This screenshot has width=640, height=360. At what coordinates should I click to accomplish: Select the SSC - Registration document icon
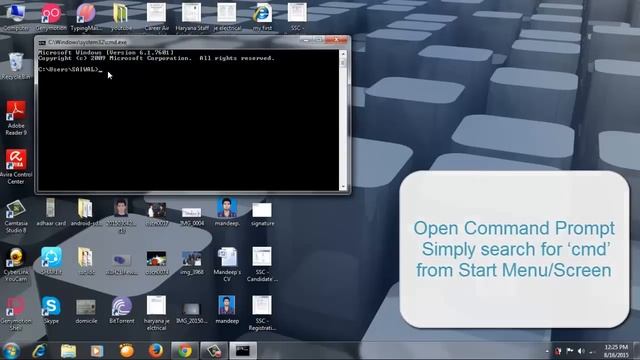(262, 313)
